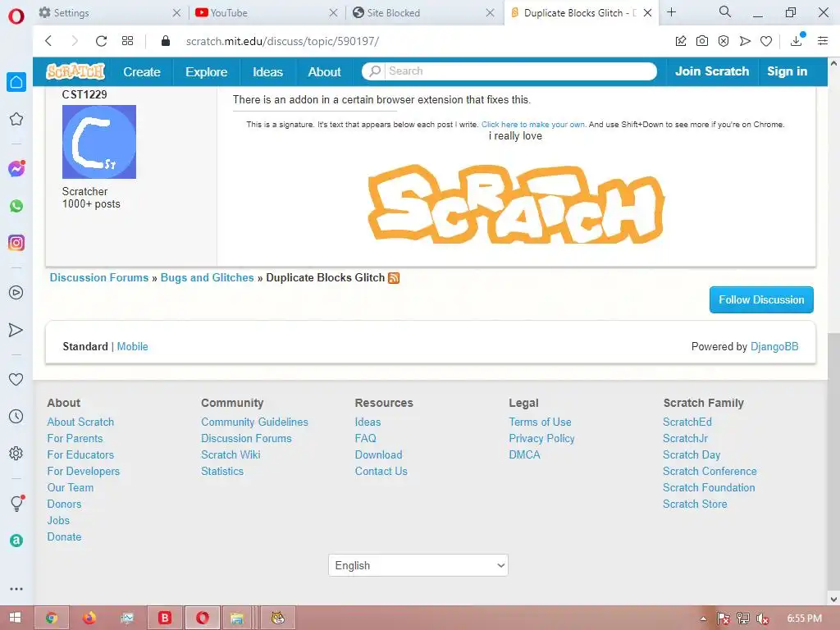Switch to the Settings tab

pos(110,13)
